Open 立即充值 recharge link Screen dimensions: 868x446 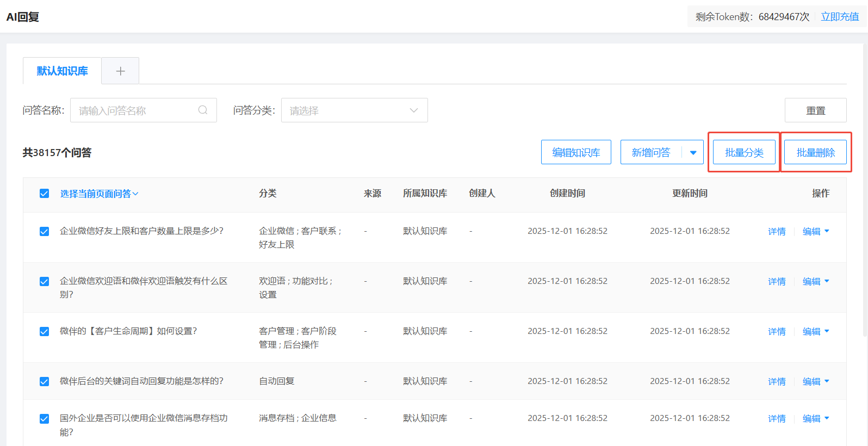coord(840,17)
